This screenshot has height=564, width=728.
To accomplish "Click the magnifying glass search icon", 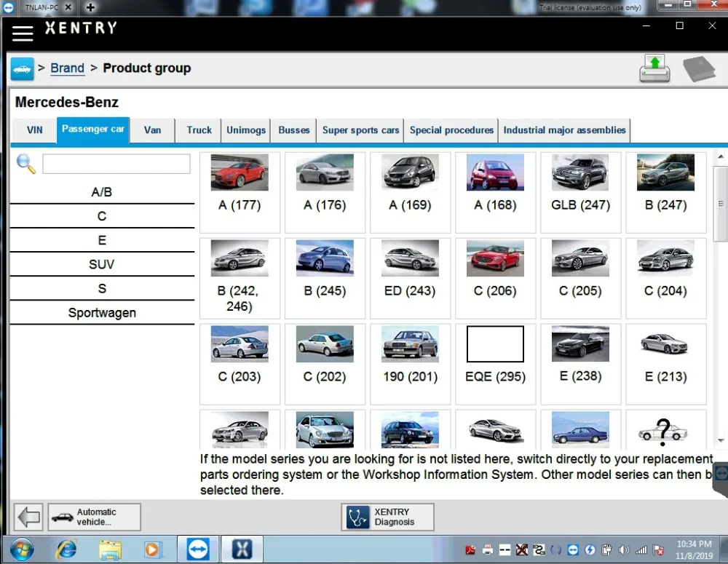I will pos(26,164).
